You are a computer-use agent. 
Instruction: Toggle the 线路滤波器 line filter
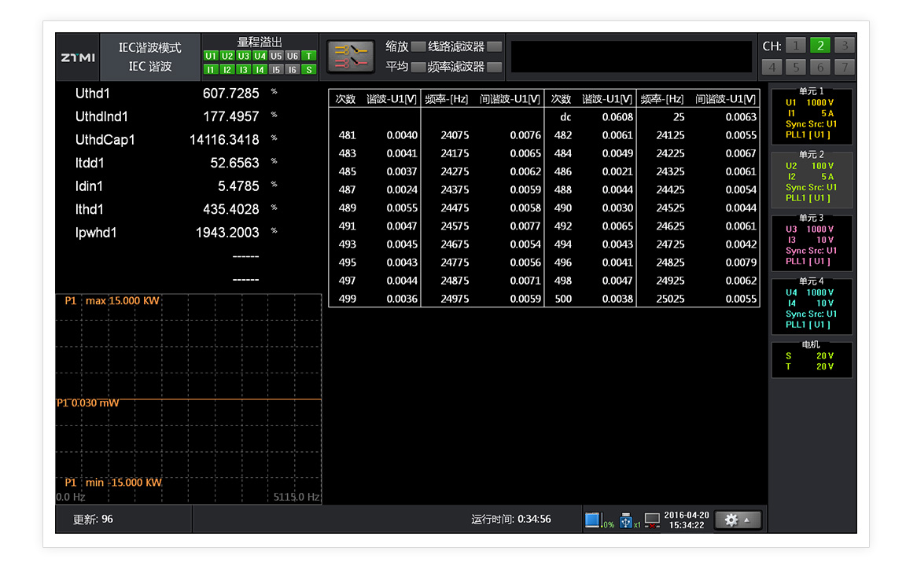[494, 46]
